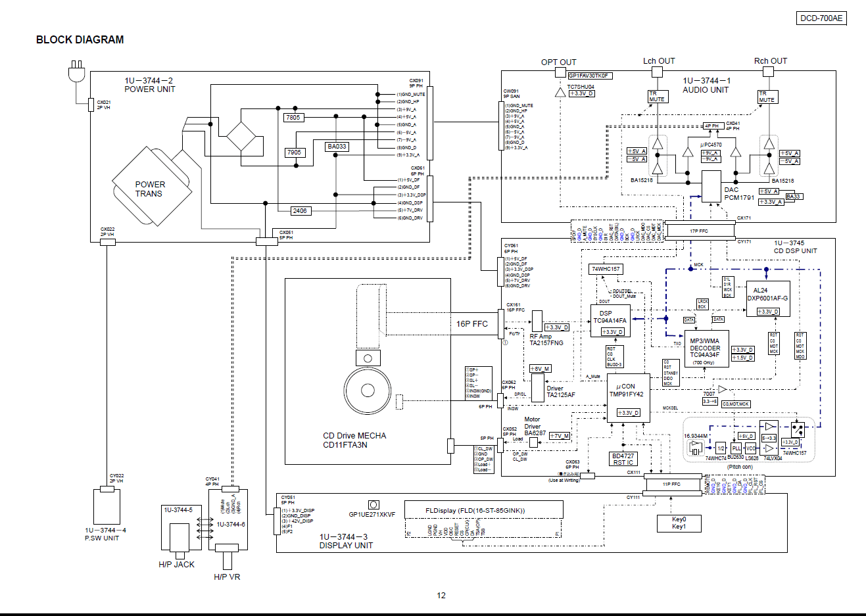Click the 1U-3744-6 board label
866x616 pixels.
(231, 524)
